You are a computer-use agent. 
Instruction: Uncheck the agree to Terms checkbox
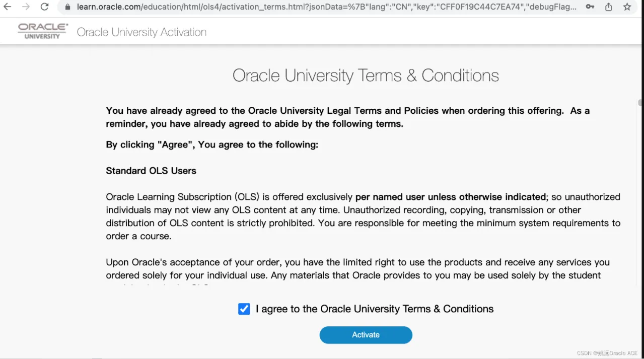click(x=244, y=309)
